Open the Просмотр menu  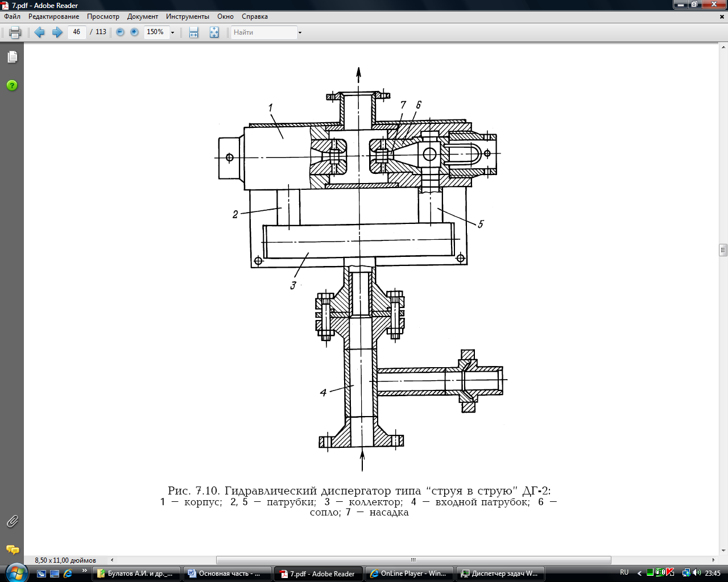point(103,16)
